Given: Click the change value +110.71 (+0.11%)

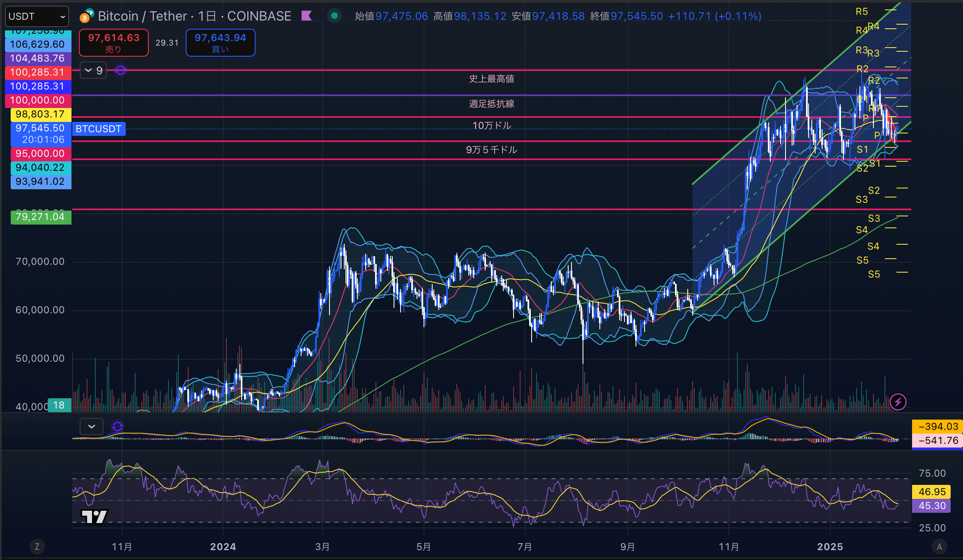Looking at the screenshot, I should pos(715,16).
